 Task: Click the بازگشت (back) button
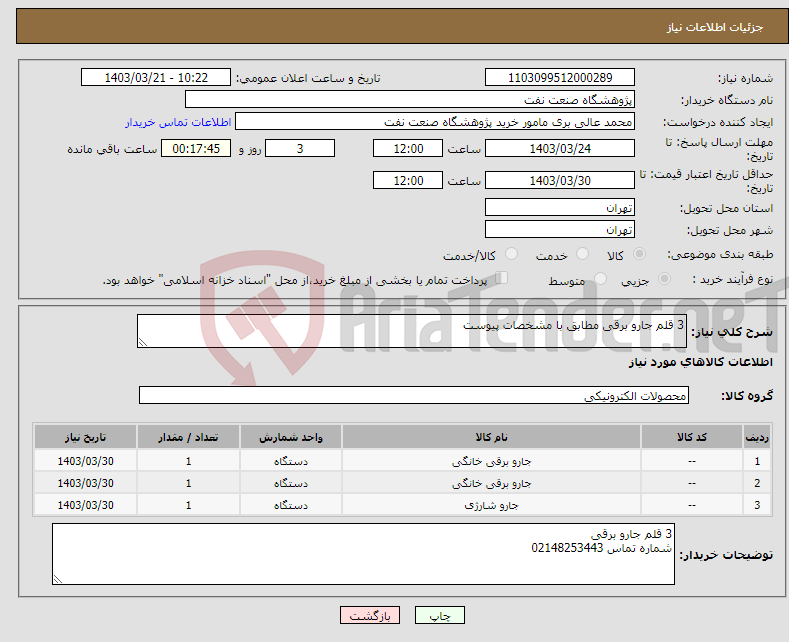tap(370, 615)
